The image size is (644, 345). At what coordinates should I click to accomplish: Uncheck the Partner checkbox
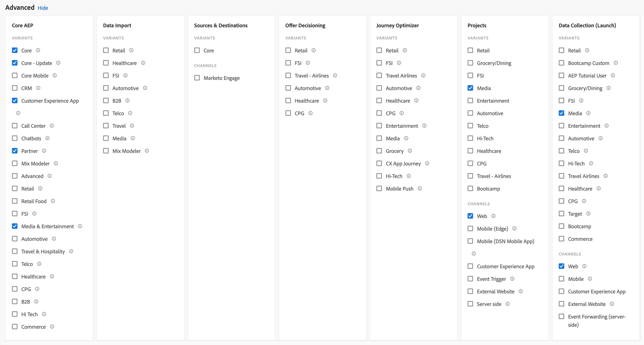[x=15, y=151]
